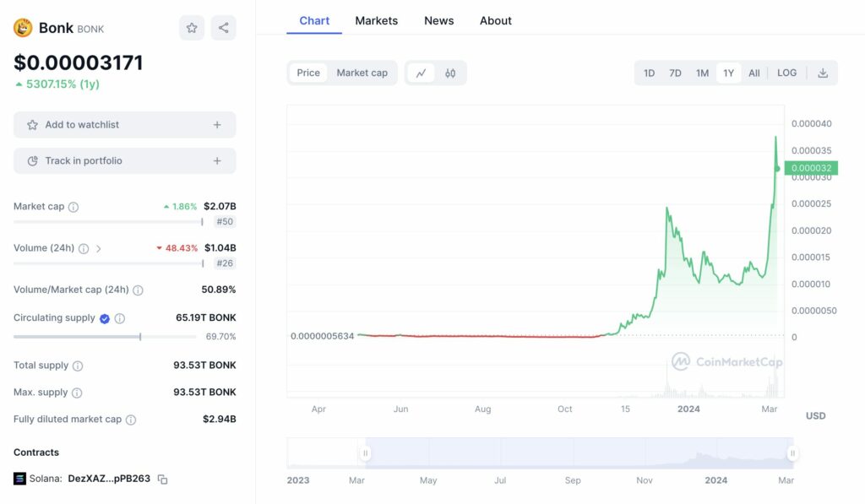The image size is (865, 504).
Task: Switch to candlestick chart icon
Action: click(x=450, y=73)
